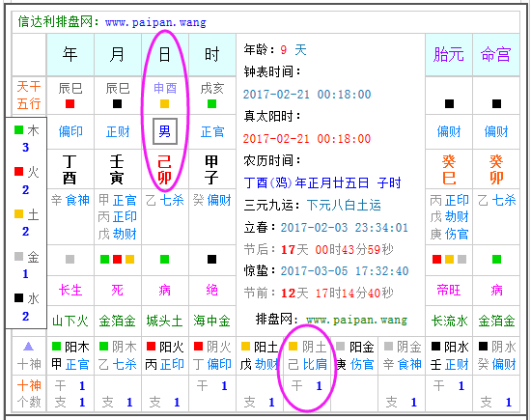Click the 城头土 nayin label

[x=164, y=321]
